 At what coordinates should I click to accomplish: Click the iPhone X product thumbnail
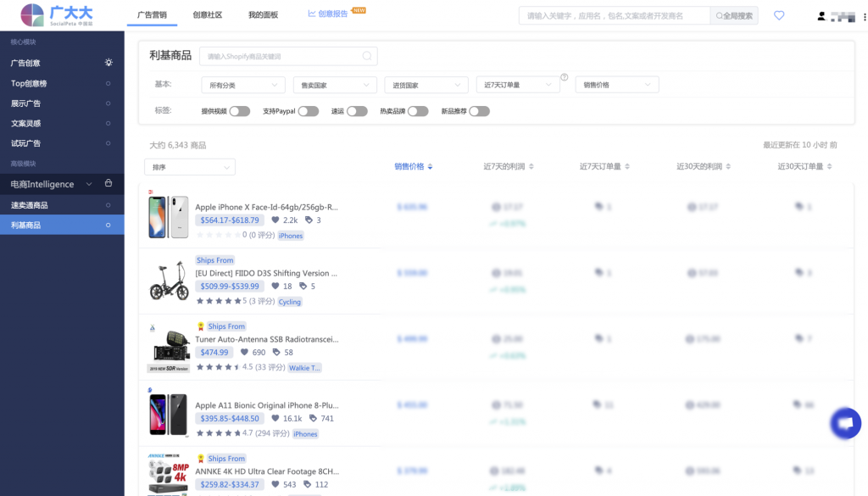click(x=169, y=216)
